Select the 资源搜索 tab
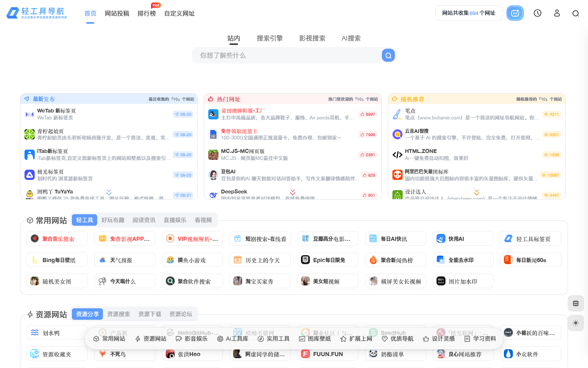588x368 pixels. 118,314
